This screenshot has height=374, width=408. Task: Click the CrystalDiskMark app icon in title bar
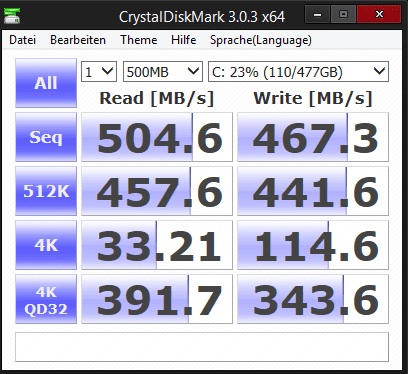click(12, 15)
